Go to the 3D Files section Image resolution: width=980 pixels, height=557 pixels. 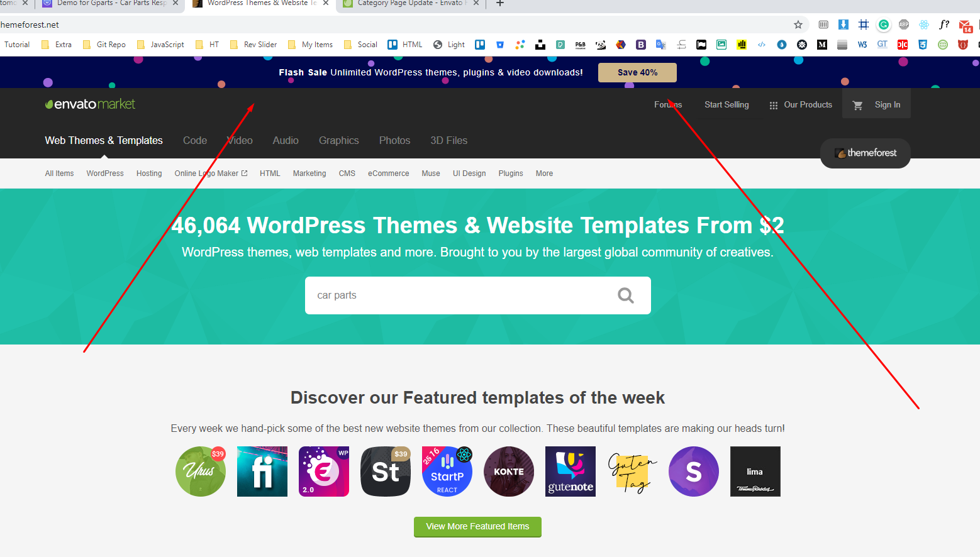point(449,141)
